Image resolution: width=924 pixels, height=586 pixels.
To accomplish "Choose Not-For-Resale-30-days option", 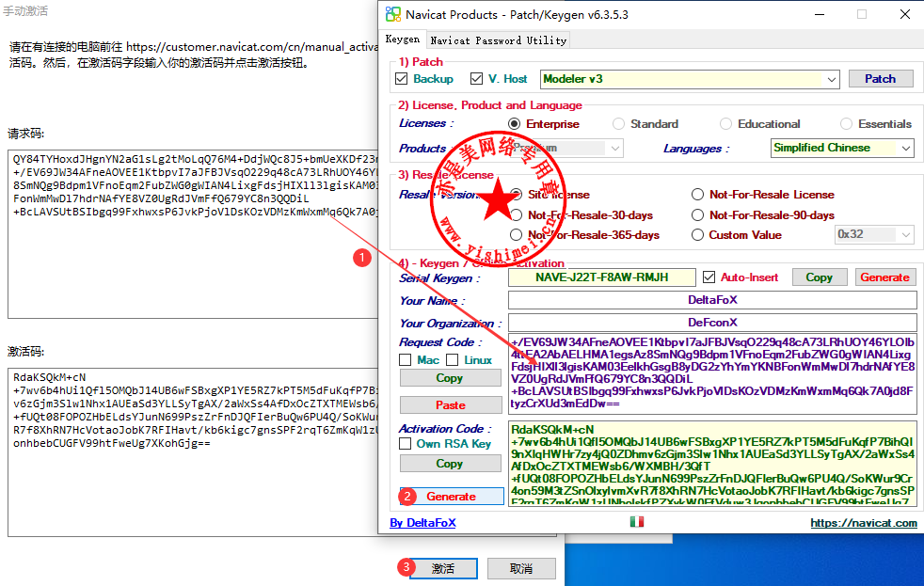I will (x=517, y=215).
